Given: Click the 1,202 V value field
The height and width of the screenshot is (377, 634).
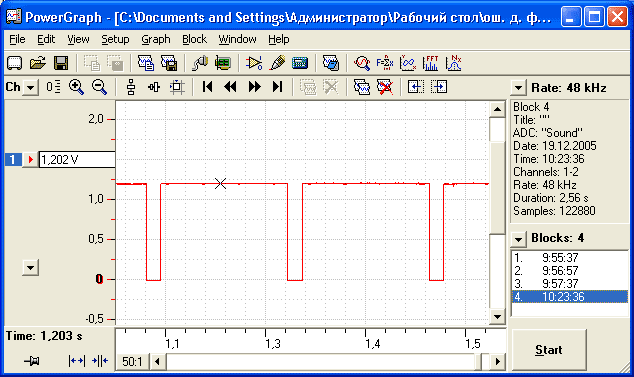Looking at the screenshot, I should pyautogui.click(x=77, y=159).
